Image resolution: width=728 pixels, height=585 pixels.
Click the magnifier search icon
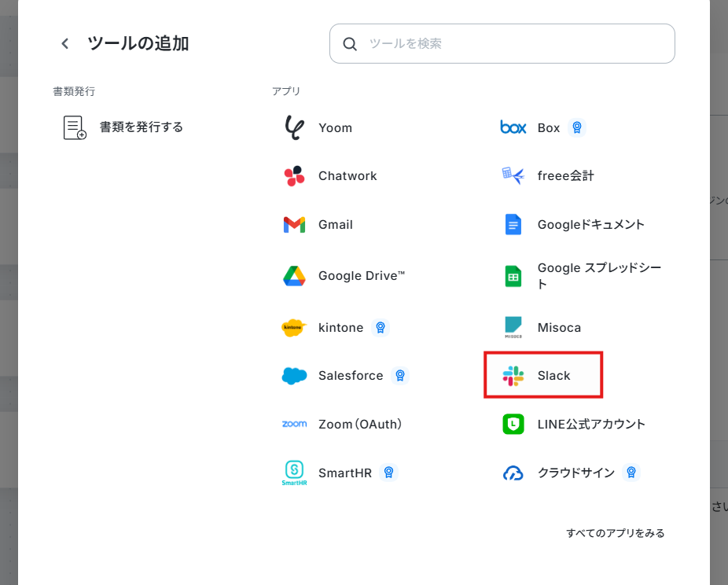click(350, 44)
